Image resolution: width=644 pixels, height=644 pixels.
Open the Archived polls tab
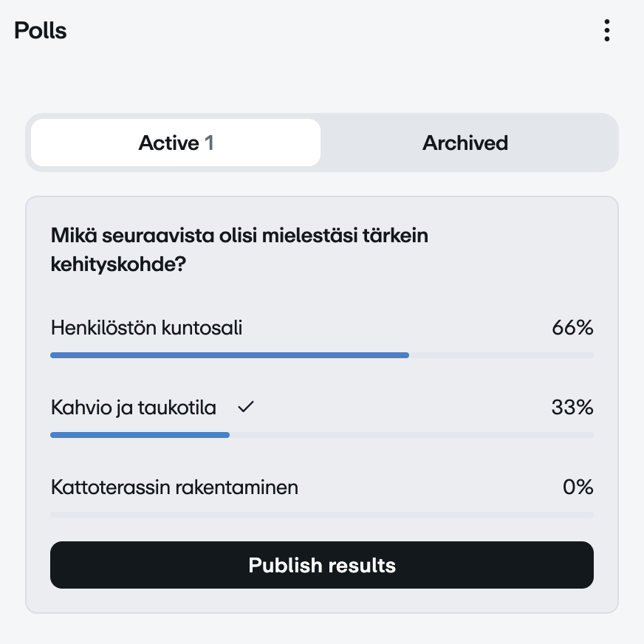[x=465, y=143]
